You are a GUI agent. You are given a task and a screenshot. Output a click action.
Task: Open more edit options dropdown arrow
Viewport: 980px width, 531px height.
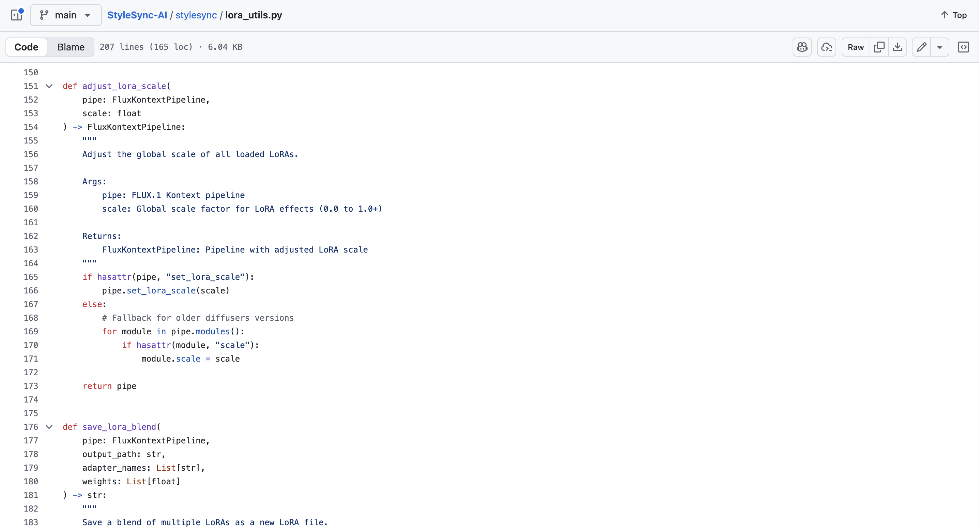940,47
